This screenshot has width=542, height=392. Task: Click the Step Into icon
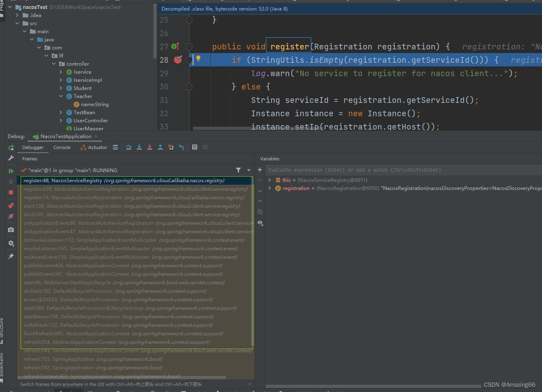pos(139,147)
